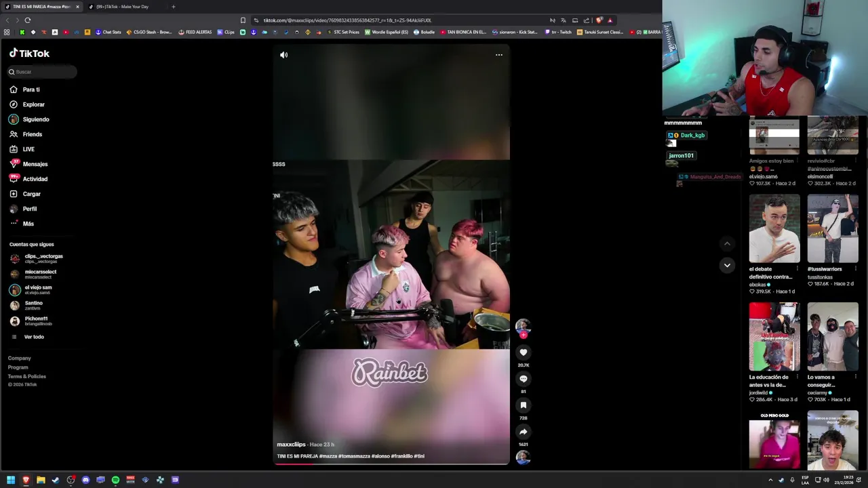Open video options three-dots menu
This screenshot has width=868, height=488.
(499, 55)
